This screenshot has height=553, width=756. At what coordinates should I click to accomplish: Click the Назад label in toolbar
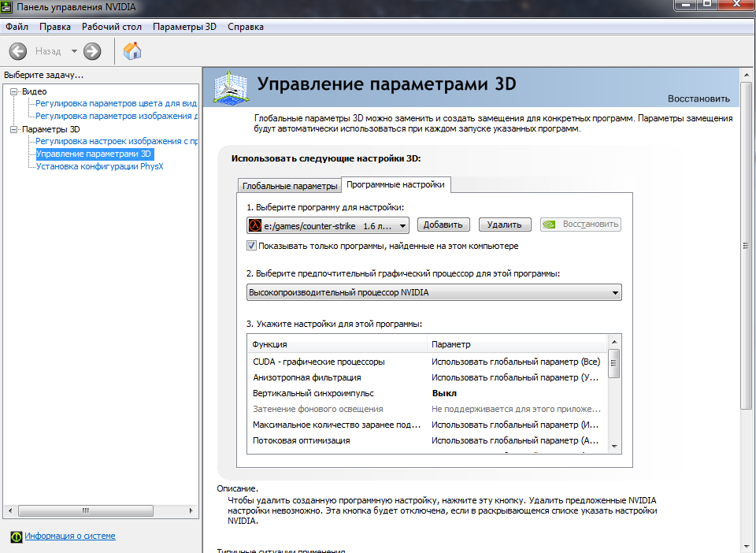pyautogui.click(x=48, y=51)
